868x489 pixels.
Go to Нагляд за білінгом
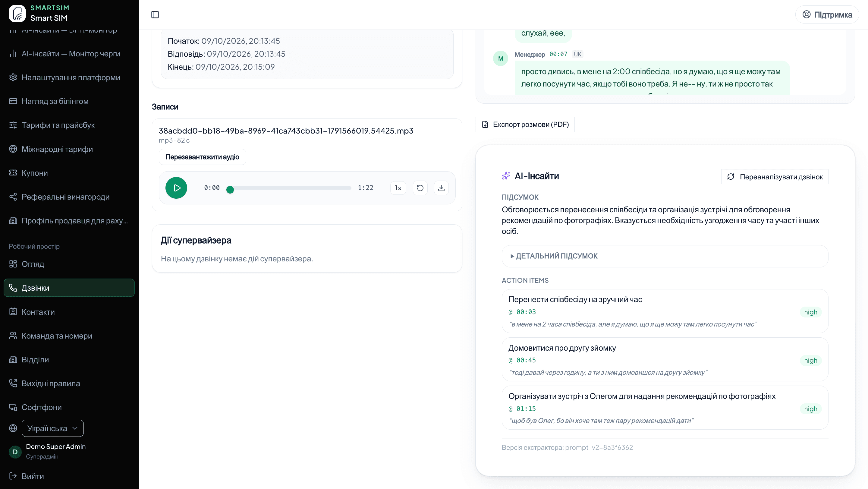[69, 101]
